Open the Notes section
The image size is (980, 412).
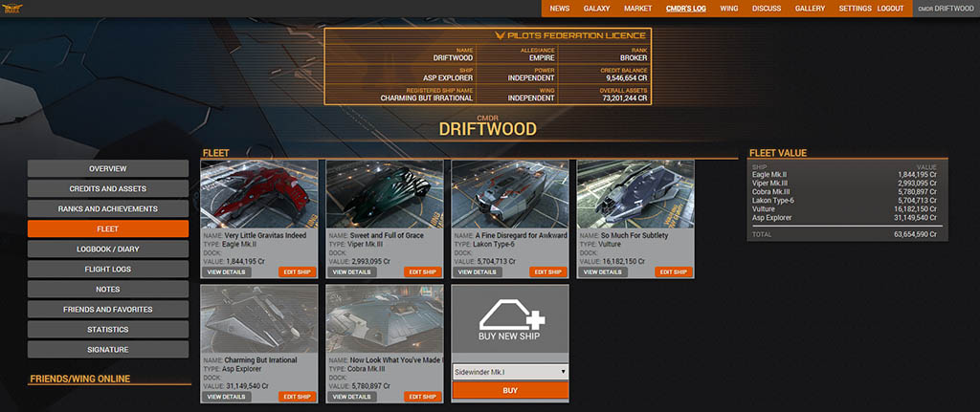tap(107, 289)
